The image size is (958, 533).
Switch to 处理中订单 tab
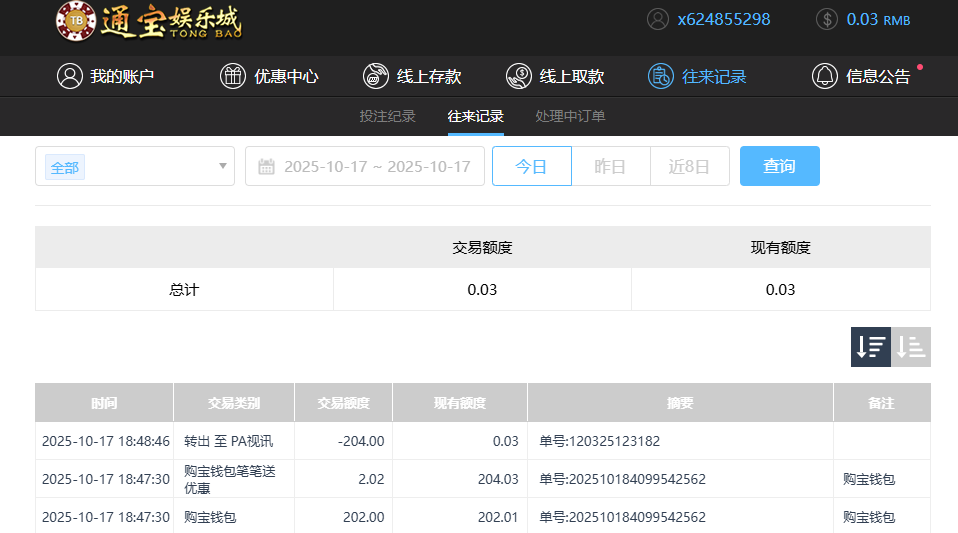570,116
